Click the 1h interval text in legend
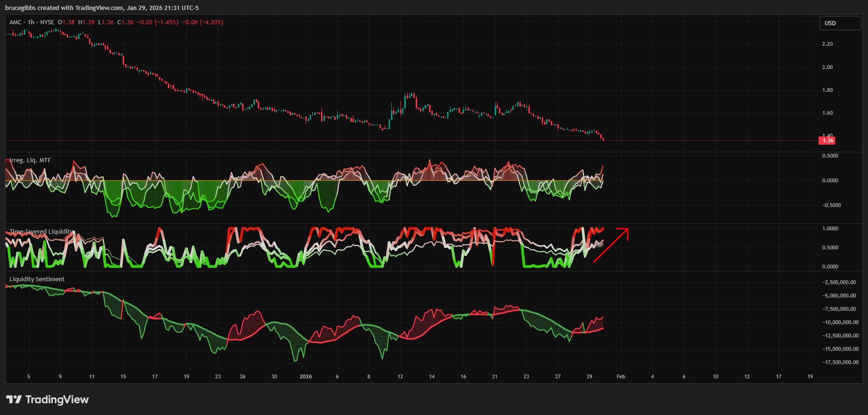868x415 pixels. tap(31, 22)
